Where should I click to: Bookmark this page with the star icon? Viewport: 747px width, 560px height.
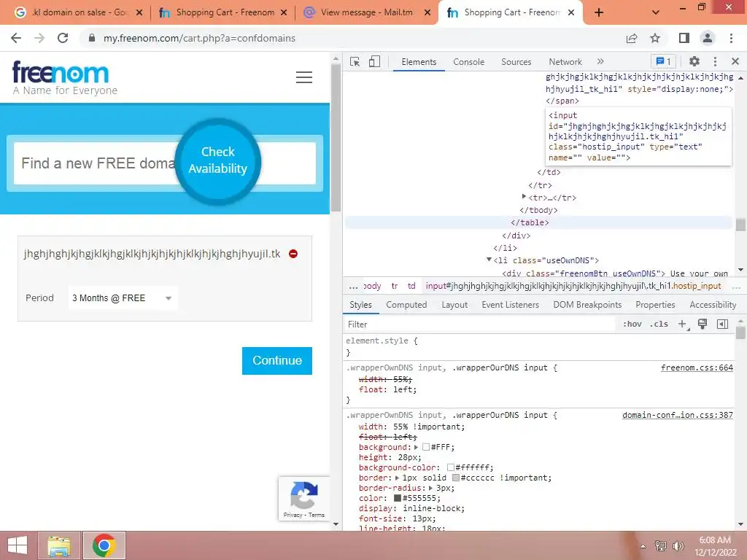point(655,38)
